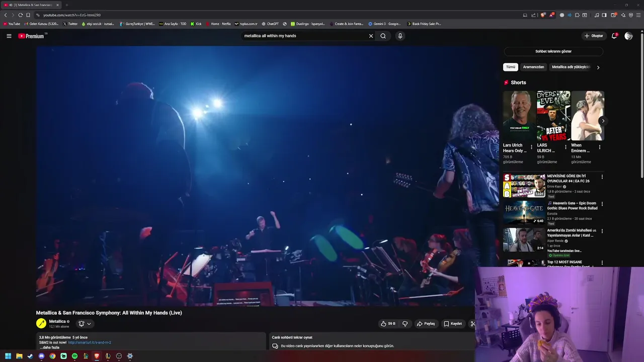Open the Metallica channel name link

point(57,321)
